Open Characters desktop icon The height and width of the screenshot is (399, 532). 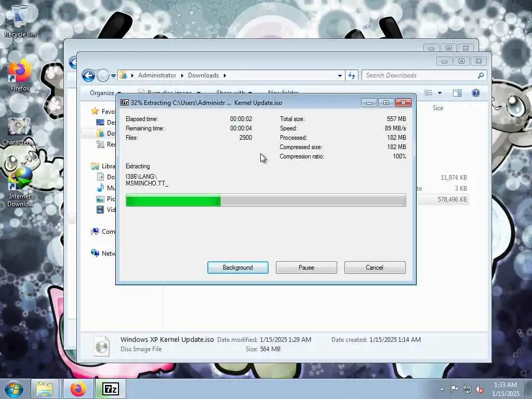(20, 131)
